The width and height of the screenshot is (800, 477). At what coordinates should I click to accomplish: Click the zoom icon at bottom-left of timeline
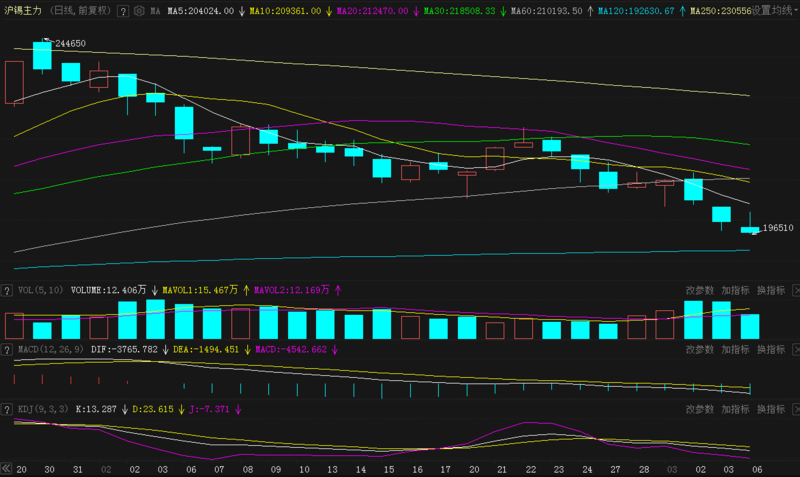tap(6, 469)
